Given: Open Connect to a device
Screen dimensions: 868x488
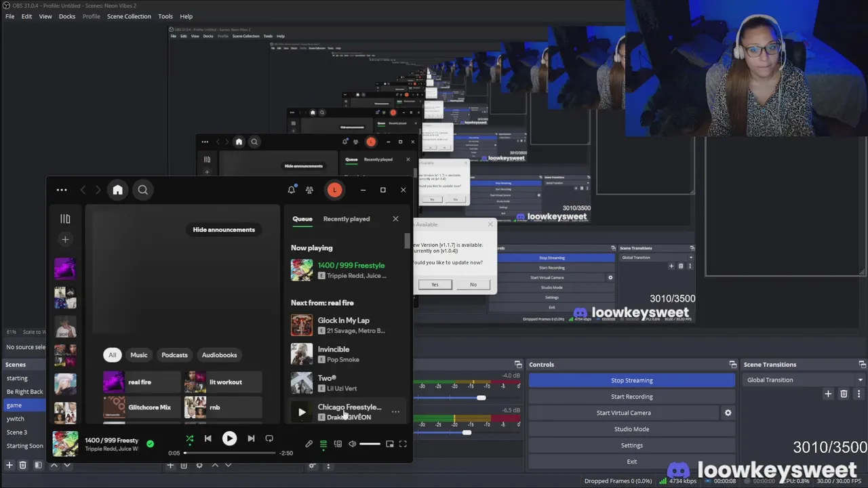Looking at the screenshot, I should 338,444.
